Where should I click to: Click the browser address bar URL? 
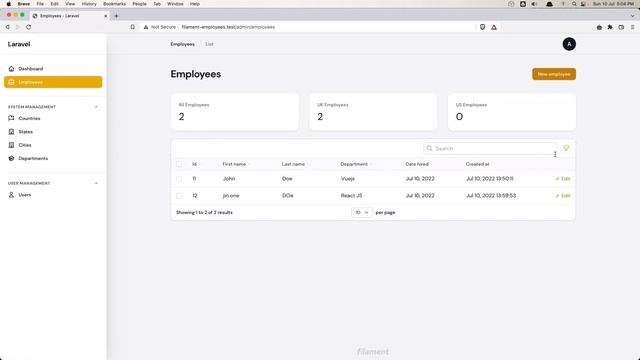228,27
